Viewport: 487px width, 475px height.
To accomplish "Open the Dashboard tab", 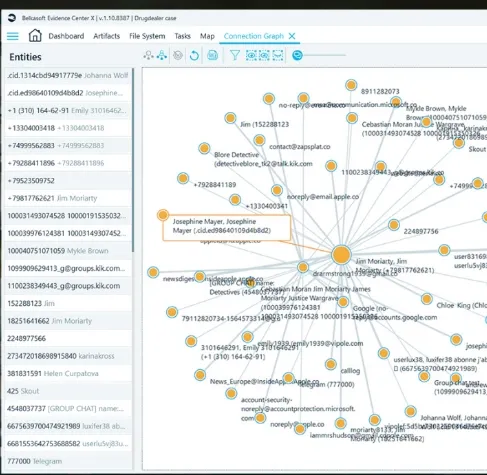I will pos(66,36).
